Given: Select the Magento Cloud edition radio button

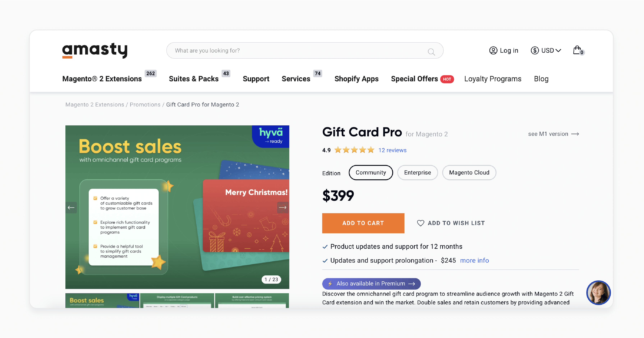Looking at the screenshot, I should coord(469,172).
